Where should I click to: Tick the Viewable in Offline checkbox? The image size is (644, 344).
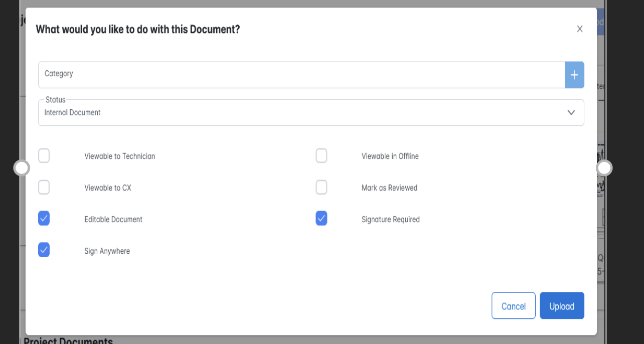(x=321, y=156)
